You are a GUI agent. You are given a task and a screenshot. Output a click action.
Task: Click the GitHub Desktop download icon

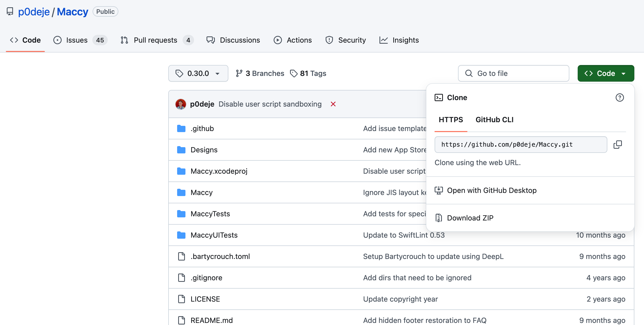tap(439, 190)
